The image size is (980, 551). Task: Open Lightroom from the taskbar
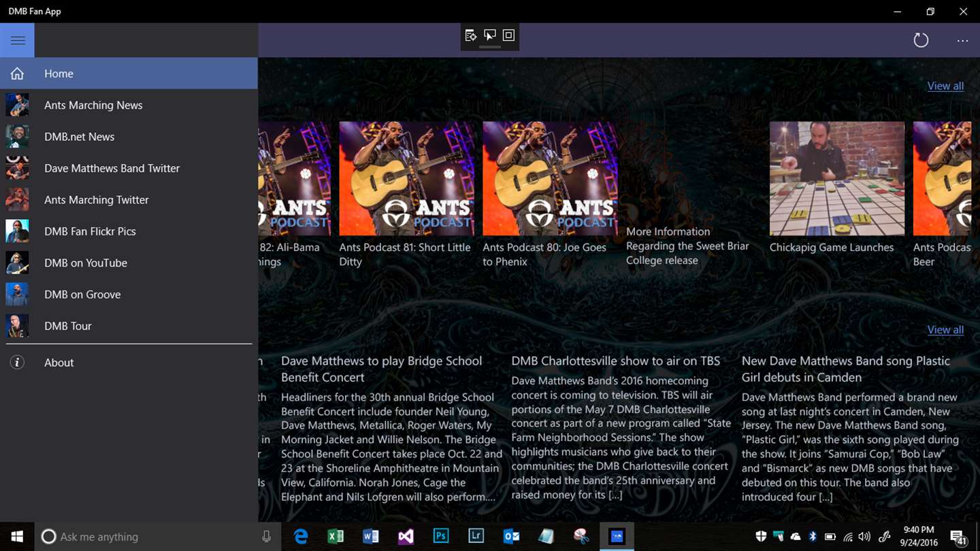pos(476,537)
